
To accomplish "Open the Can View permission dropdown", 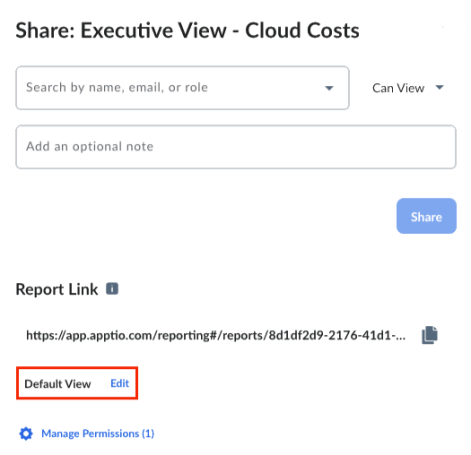I will click(x=408, y=88).
